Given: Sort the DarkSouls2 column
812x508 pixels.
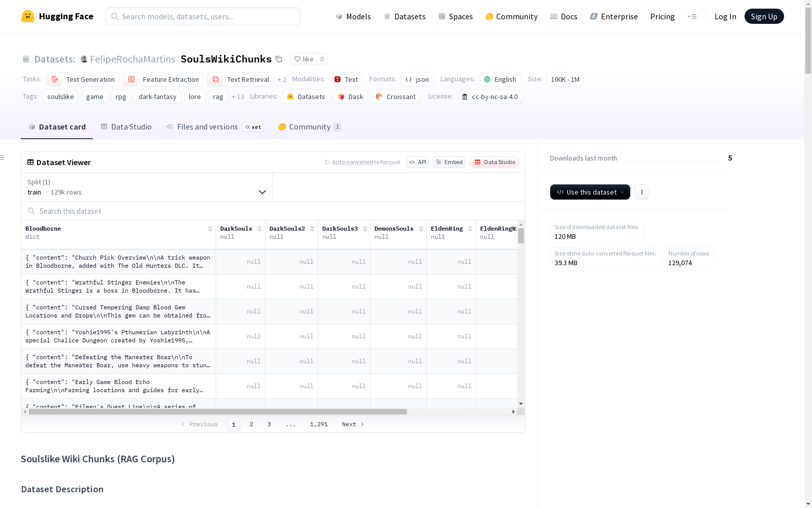Looking at the screenshot, I should pyautogui.click(x=312, y=229).
